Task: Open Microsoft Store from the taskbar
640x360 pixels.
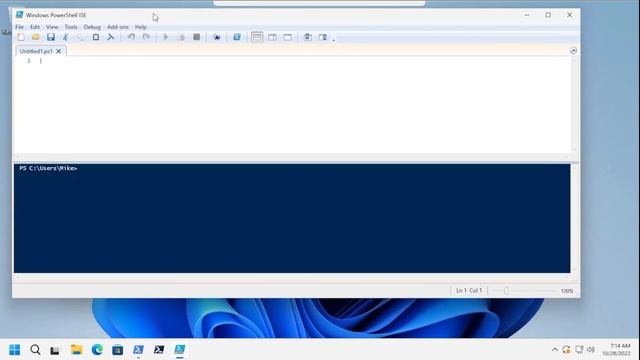Action: [x=118, y=350]
